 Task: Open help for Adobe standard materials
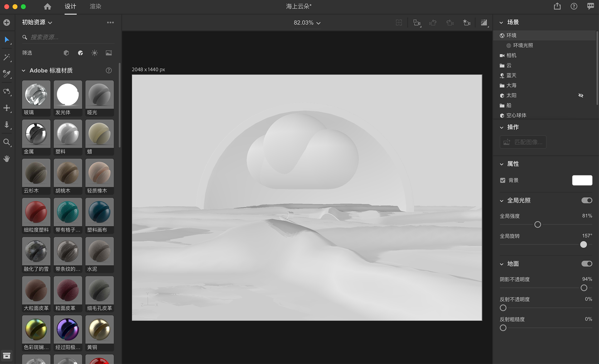pyautogui.click(x=109, y=70)
